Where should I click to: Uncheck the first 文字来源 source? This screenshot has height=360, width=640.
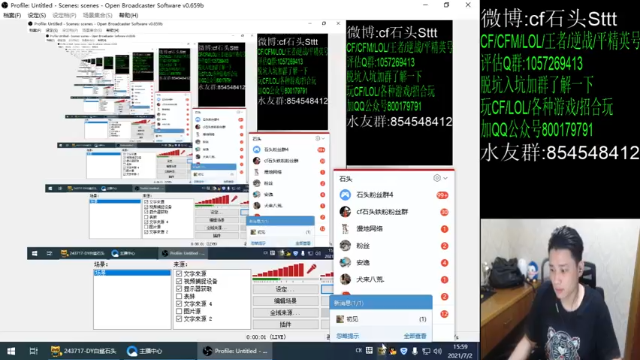[x=179, y=273]
